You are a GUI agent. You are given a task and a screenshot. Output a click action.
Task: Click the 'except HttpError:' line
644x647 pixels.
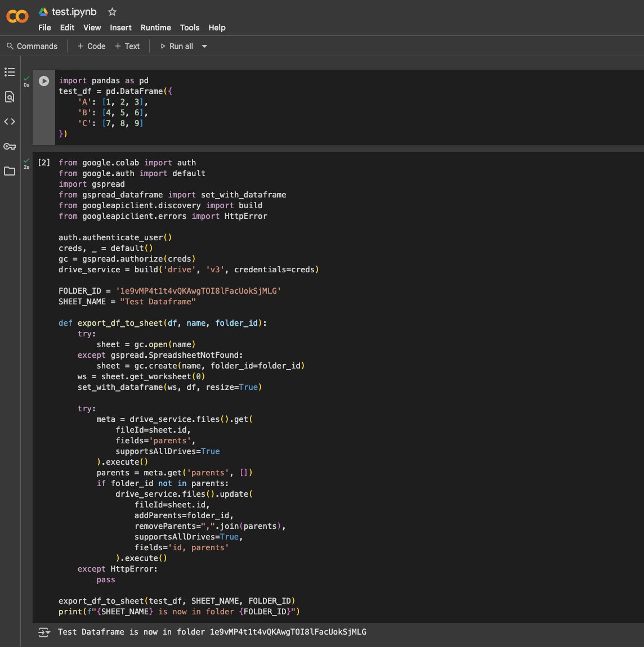(118, 569)
